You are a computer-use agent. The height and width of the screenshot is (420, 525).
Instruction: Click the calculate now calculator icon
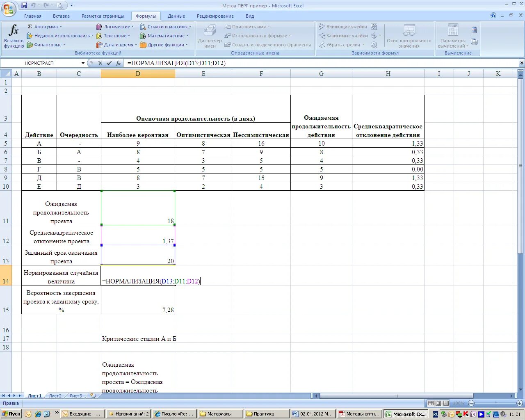tap(474, 30)
